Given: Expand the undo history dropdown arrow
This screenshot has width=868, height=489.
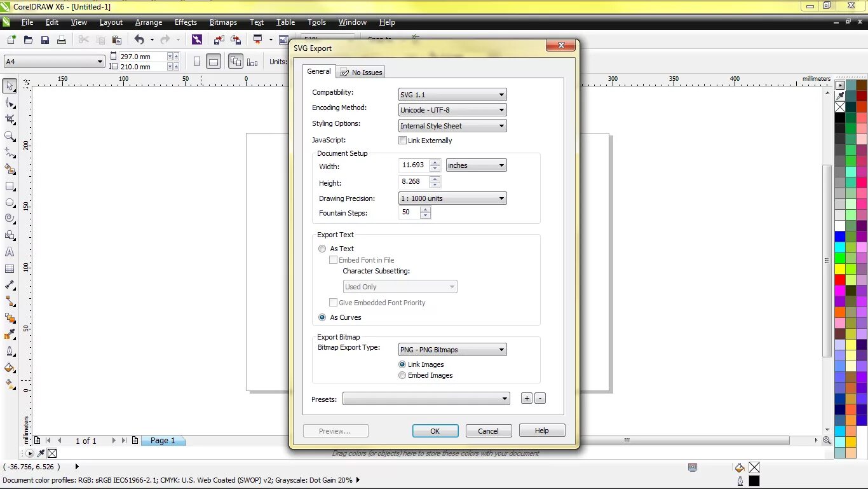Looking at the screenshot, I should coord(151,39).
